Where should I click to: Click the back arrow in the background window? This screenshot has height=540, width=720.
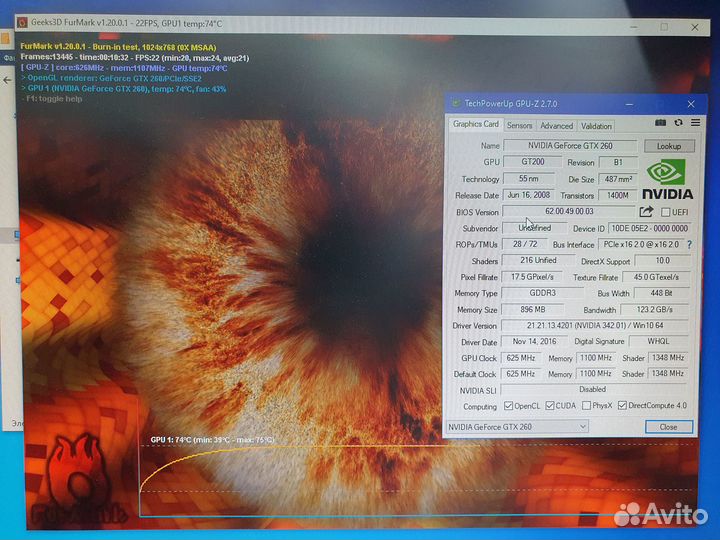pos(7,80)
